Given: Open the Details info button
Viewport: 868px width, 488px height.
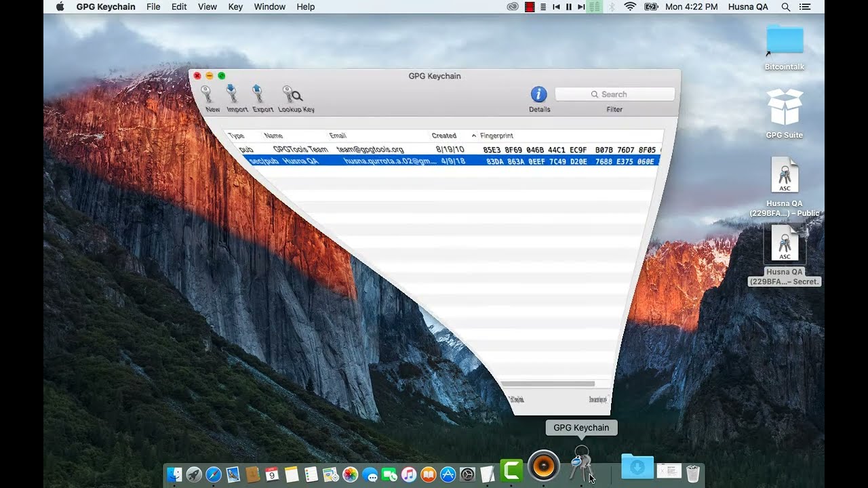Looking at the screenshot, I should [x=539, y=95].
